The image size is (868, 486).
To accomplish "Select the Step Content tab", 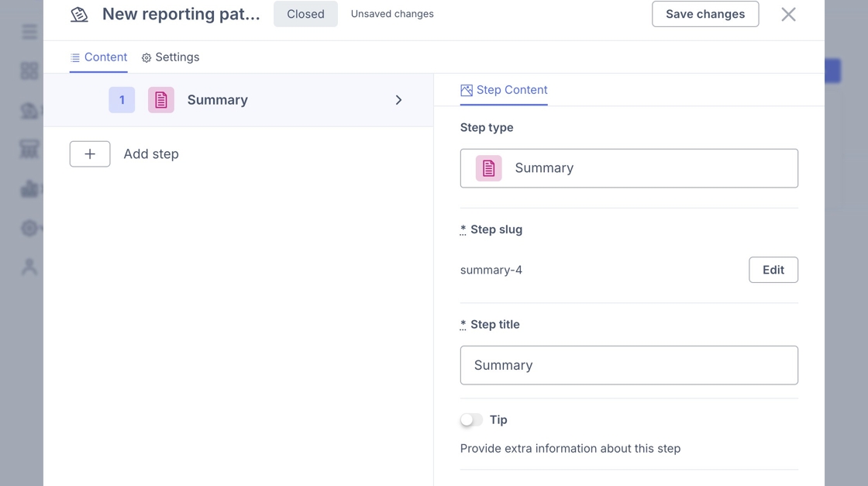I will (x=504, y=90).
